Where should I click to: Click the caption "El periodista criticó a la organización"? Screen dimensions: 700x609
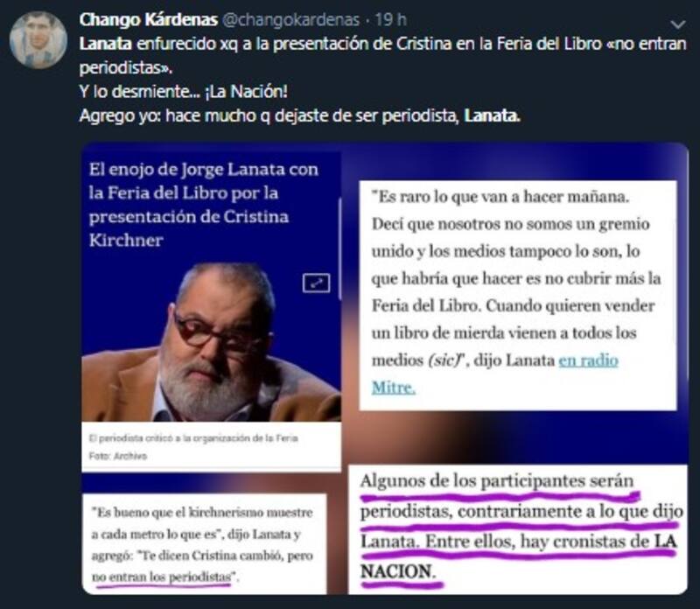pos(193,438)
